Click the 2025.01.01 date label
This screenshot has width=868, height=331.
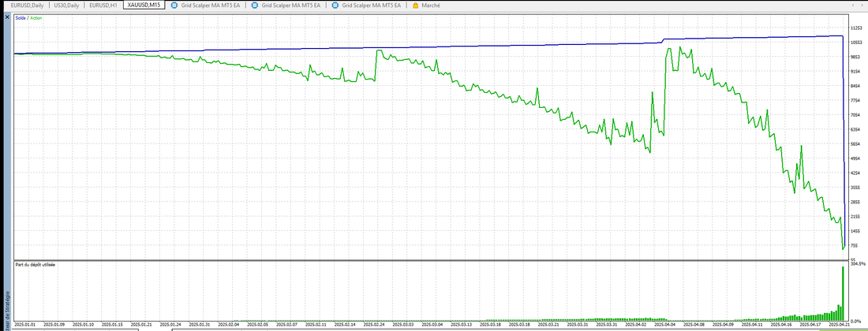25,325
